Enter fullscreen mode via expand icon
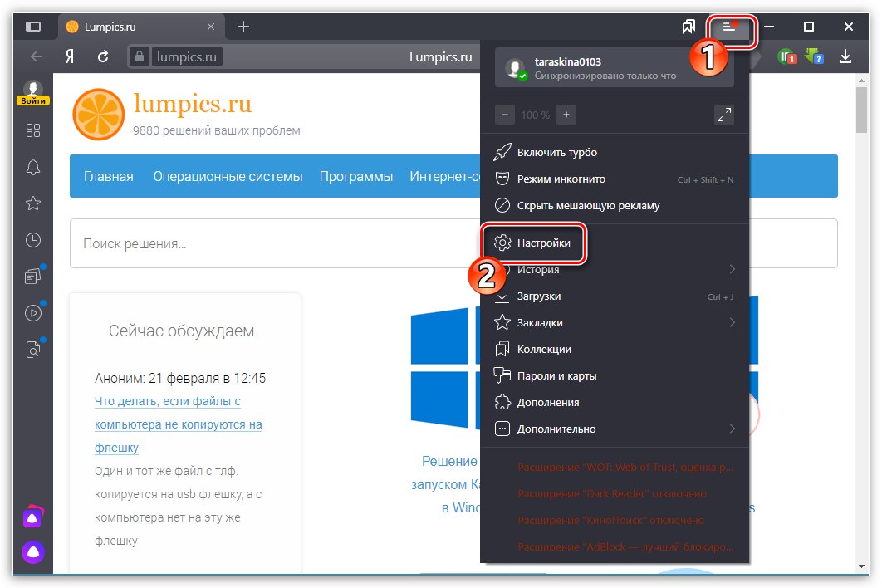The height and width of the screenshot is (588, 882). [x=724, y=115]
